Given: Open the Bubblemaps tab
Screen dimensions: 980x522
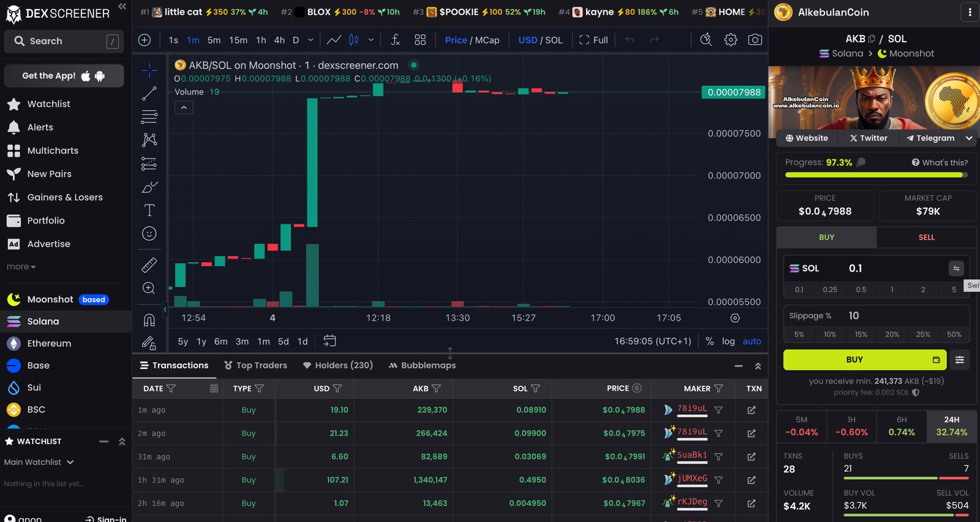Looking at the screenshot, I should click(422, 365).
